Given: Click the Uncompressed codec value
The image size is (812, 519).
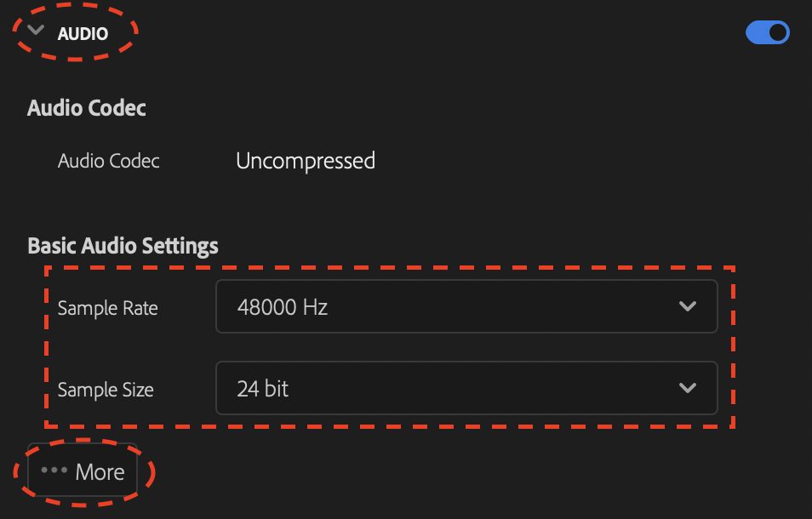Looking at the screenshot, I should [x=305, y=161].
